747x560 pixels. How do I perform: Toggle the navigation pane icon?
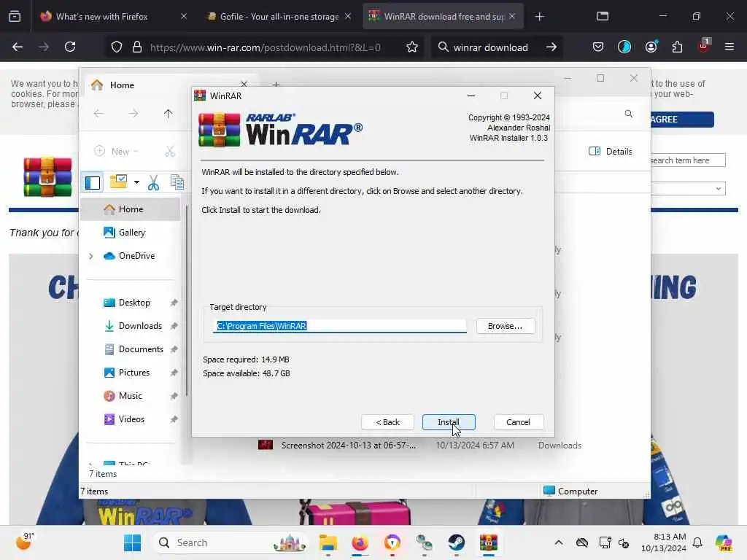click(93, 182)
